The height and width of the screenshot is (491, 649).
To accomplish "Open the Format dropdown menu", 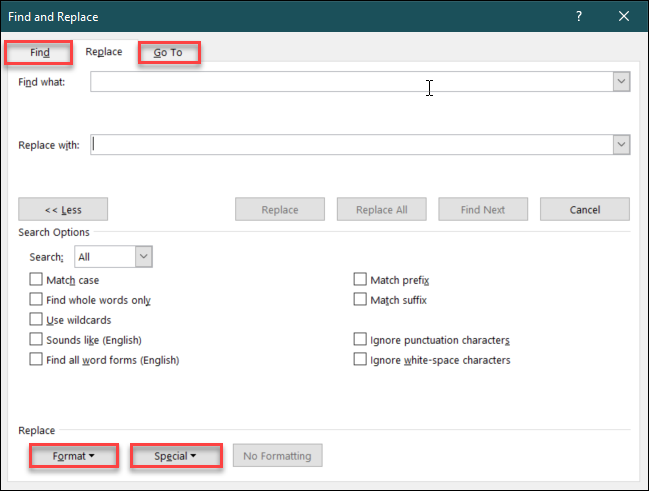I will pos(74,456).
